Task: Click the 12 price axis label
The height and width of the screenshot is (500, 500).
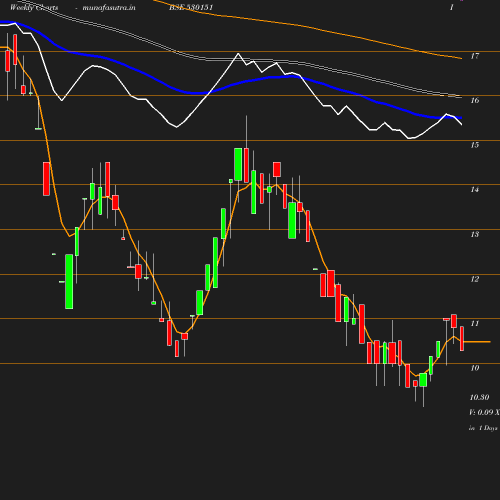Action: click(x=475, y=279)
